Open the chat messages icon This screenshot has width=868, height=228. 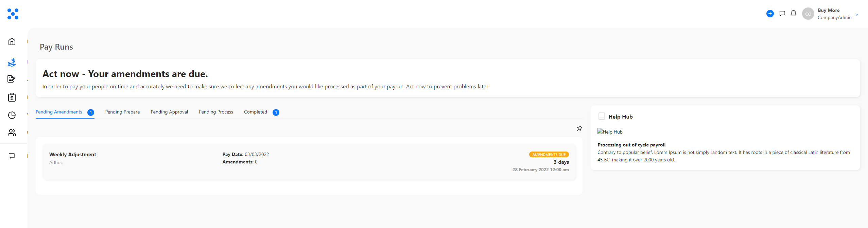point(782,14)
